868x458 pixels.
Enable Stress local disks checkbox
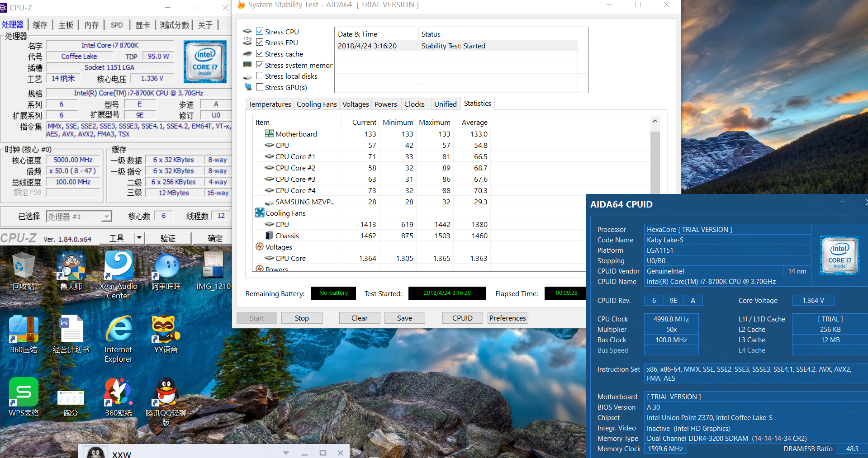tap(260, 76)
